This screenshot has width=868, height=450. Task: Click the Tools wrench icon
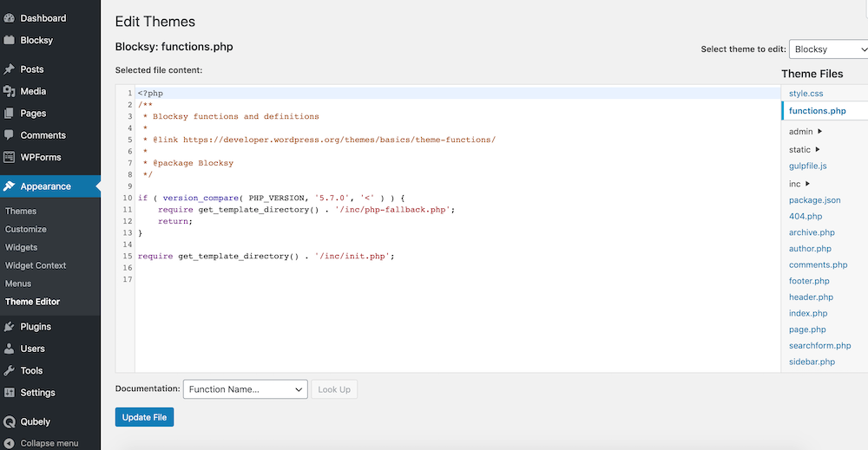[x=9, y=371]
